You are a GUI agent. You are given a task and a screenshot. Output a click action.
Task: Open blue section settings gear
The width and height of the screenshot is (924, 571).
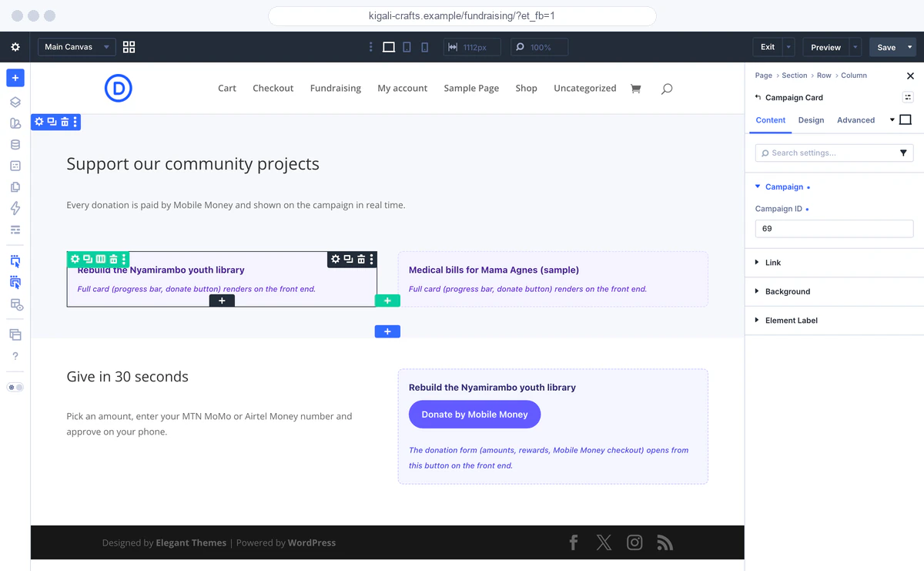coord(39,122)
